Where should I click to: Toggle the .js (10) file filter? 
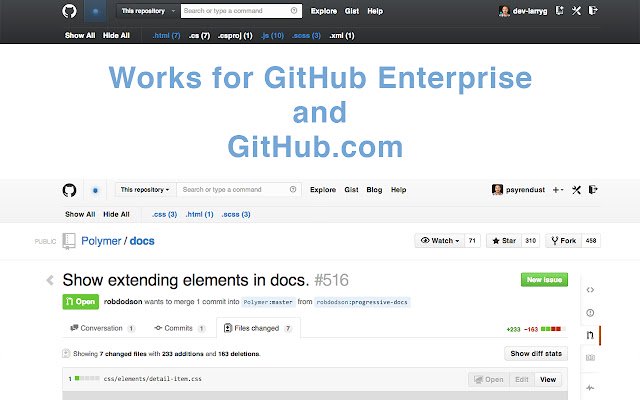(x=272, y=36)
